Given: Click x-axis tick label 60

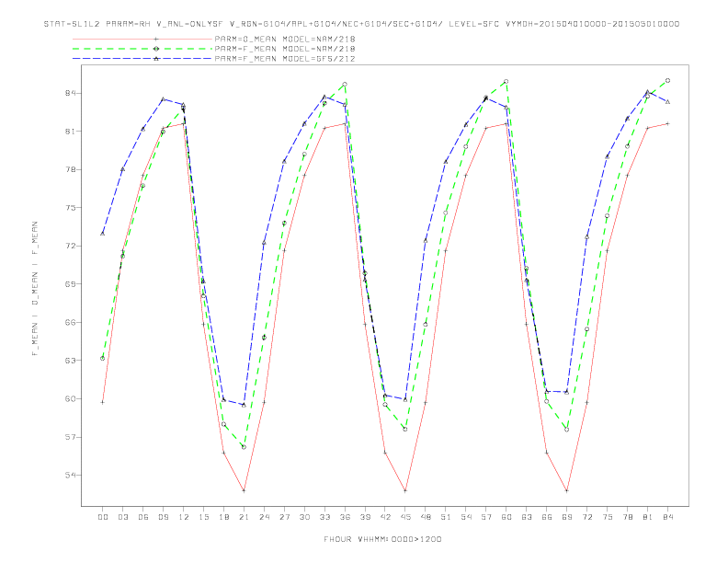Looking at the screenshot, I should tap(506, 517).
